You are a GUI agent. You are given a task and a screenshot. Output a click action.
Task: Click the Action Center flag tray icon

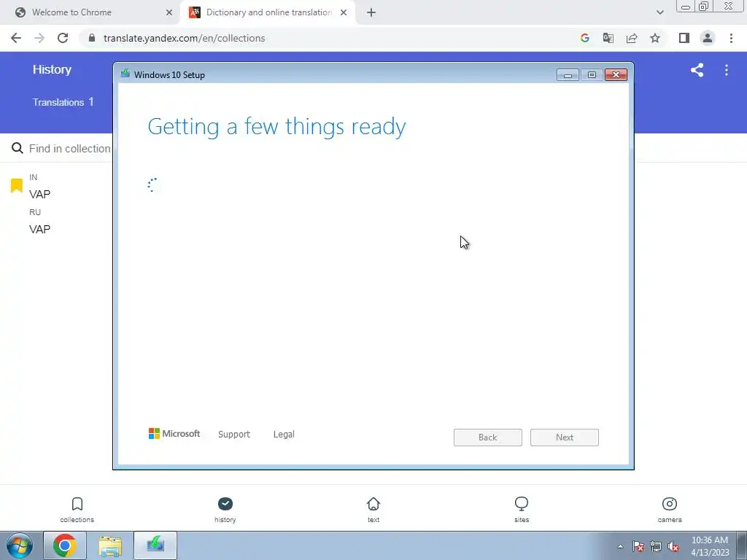click(638, 547)
